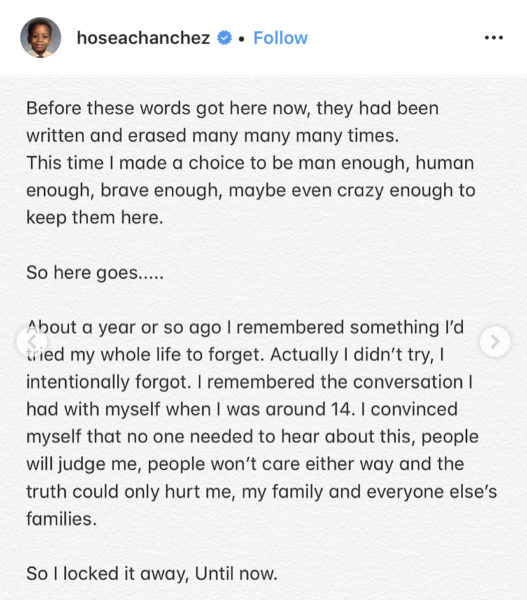The image size is (527, 600).
Task: Click the line "So I locked it away, Until now."
Action: [x=152, y=574]
